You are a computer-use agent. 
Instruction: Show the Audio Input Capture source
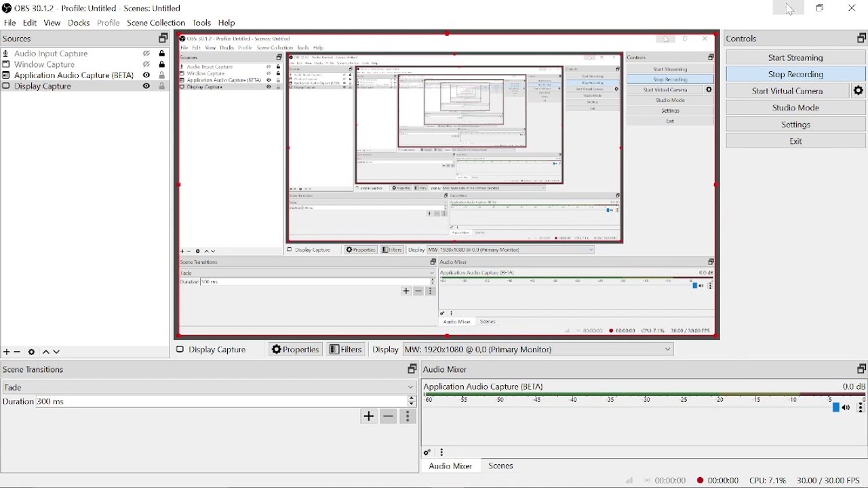[146, 54]
